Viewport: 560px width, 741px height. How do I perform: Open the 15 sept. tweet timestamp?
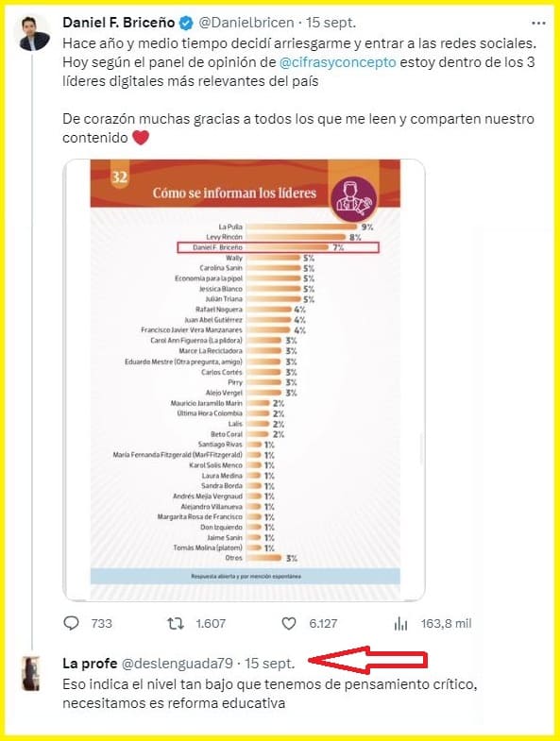(x=331, y=23)
